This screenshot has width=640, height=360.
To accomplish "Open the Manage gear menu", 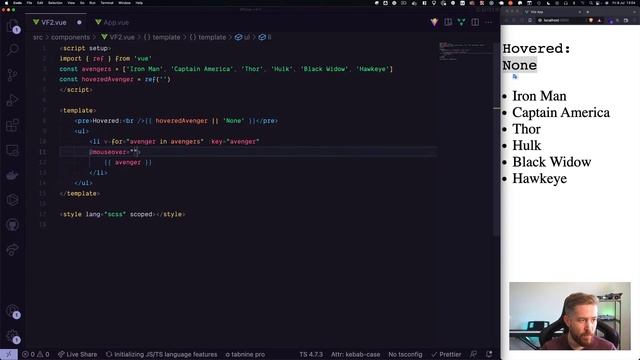I will pos(13,336).
